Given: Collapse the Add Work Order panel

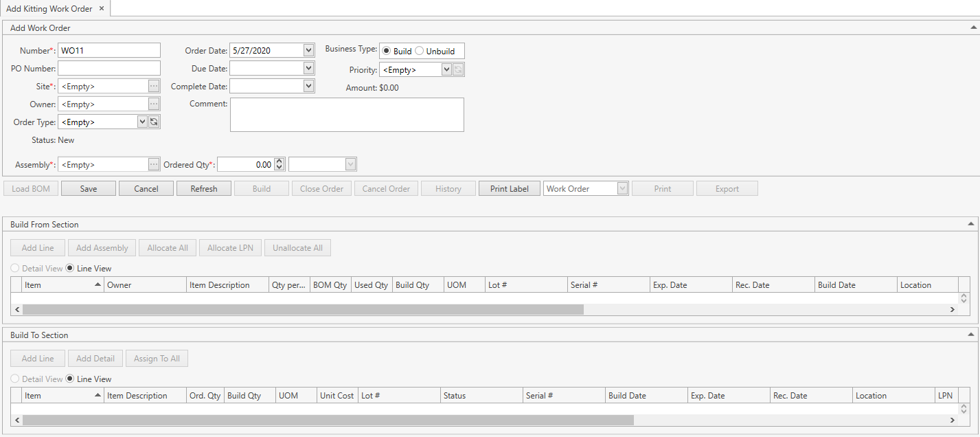Looking at the screenshot, I should click(x=972, y=28).
